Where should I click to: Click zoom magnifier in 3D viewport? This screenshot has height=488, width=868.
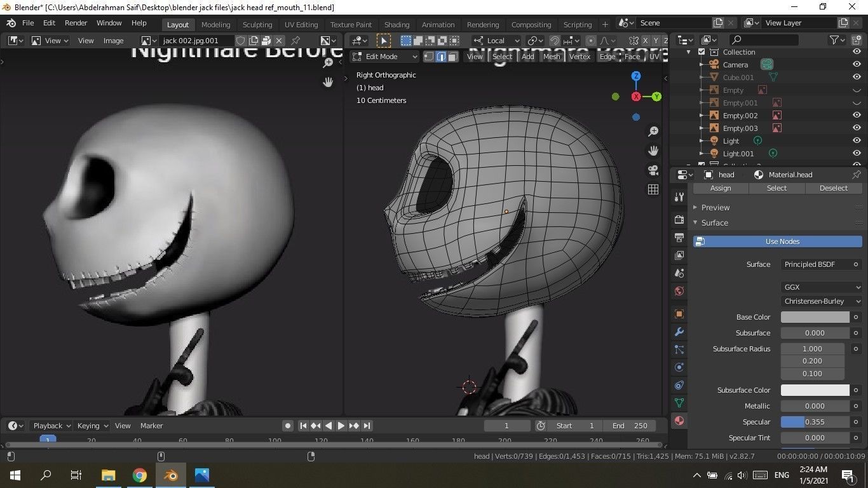[x=653, y=132]
